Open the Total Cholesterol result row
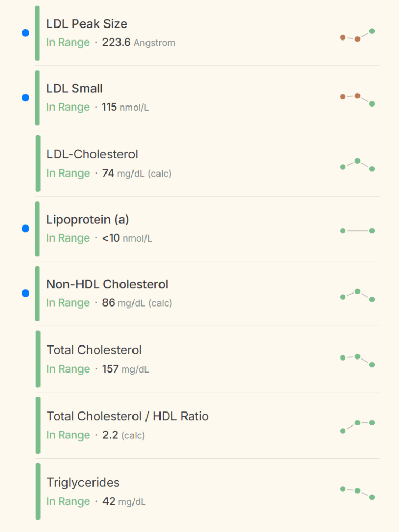Screen dimensions: 399x532 click(x=94, y=350)
